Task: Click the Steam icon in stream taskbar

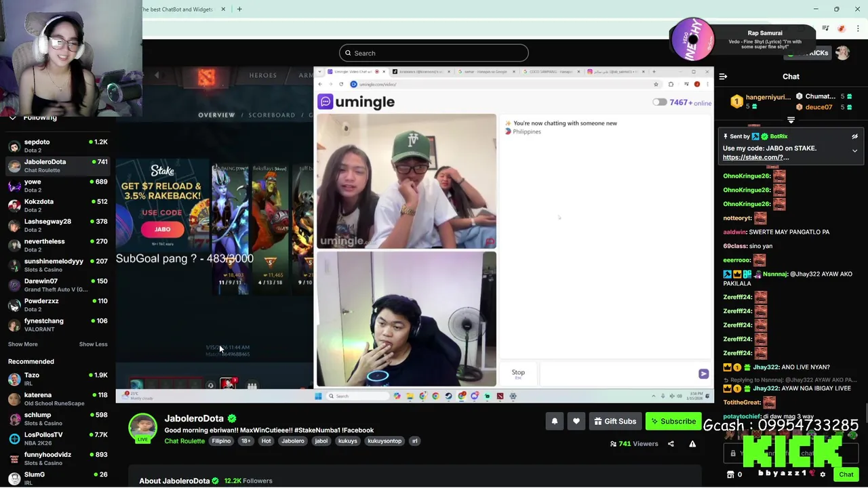Action: click(x=448, y=396)
